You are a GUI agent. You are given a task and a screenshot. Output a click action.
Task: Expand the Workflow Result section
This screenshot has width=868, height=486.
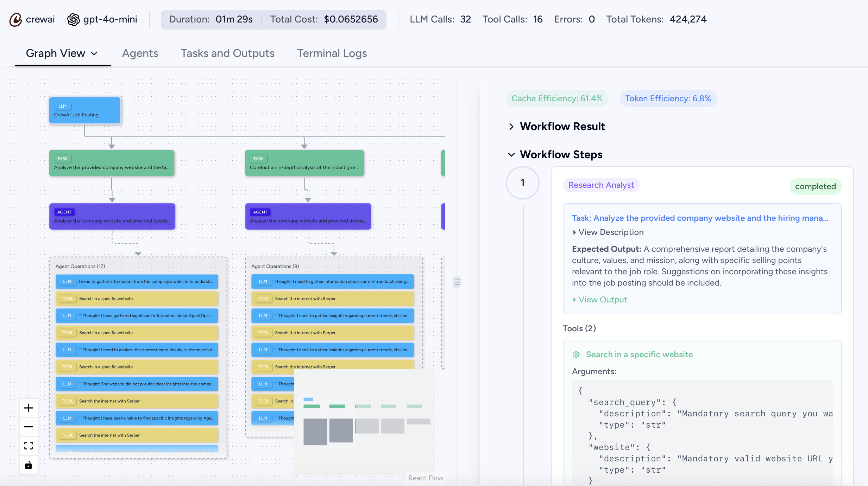click(x=511, y=127)
